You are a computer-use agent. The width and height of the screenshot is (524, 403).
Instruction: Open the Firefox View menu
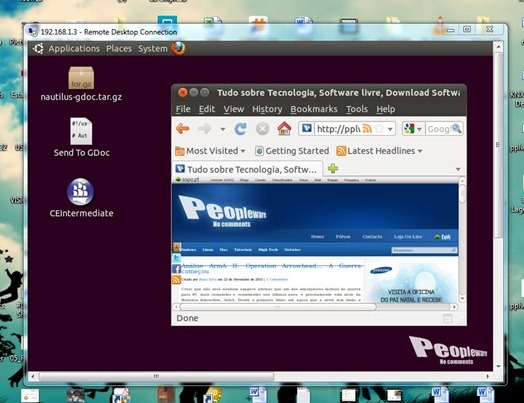pos(234,109)
